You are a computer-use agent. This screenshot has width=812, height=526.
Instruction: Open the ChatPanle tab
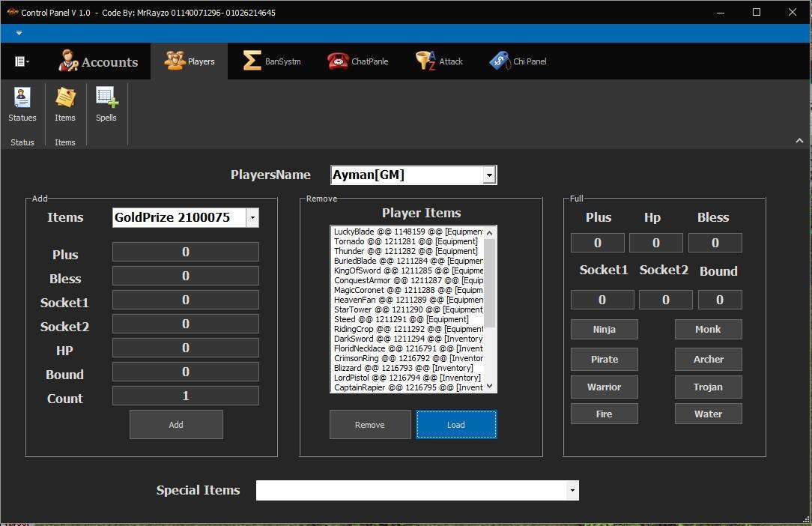click(x=358, y=61)
